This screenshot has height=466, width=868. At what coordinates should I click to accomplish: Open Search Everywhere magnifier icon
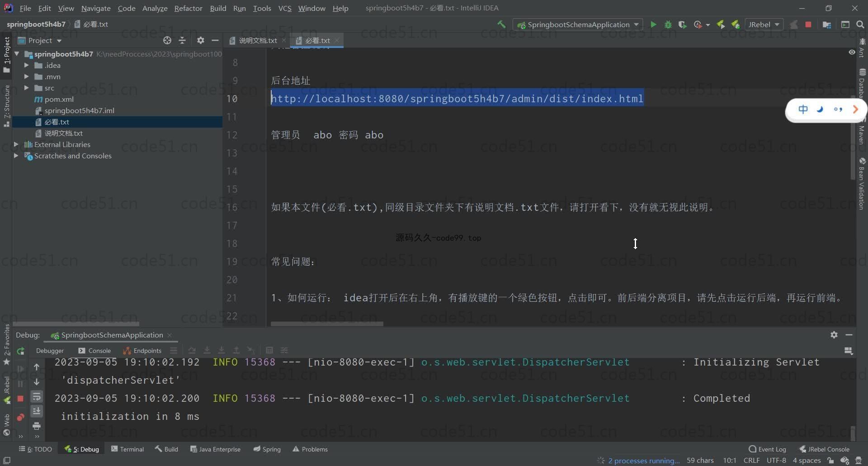(860, 24)
